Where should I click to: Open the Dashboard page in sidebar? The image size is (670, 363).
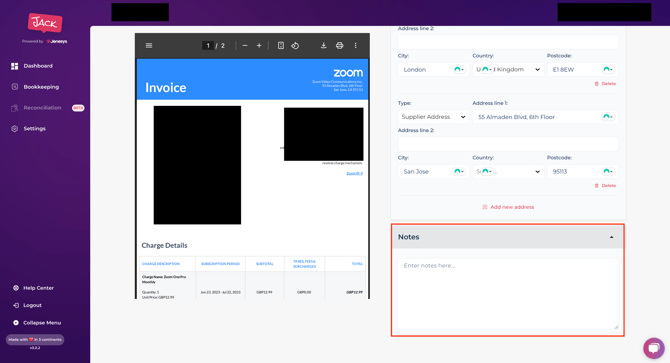[x=38, y=66]
